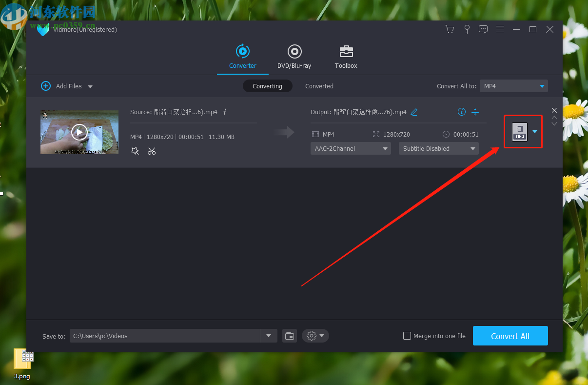This screenshot has width=588, height=385.
Task: Select the Converted tab
Action: 319,86
